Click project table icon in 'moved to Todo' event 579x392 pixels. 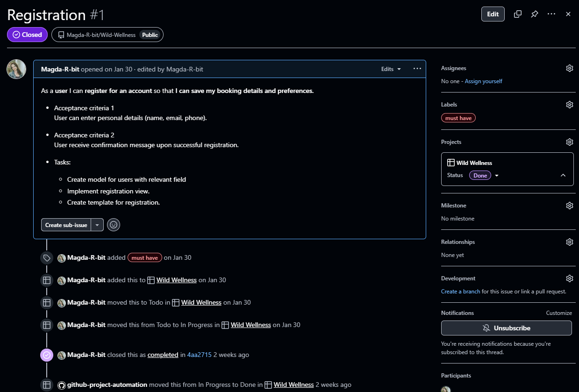pos(176,303)
